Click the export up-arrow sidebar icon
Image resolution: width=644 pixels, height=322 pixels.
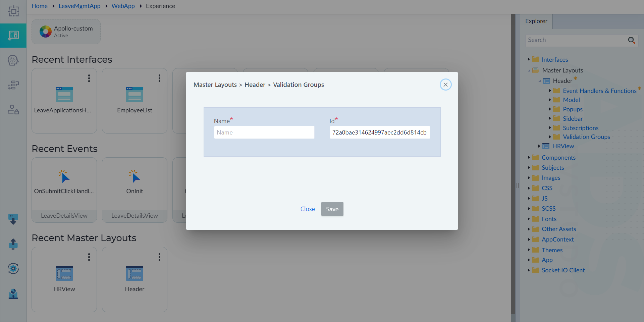pyautogui.click(x=13, y=244)
